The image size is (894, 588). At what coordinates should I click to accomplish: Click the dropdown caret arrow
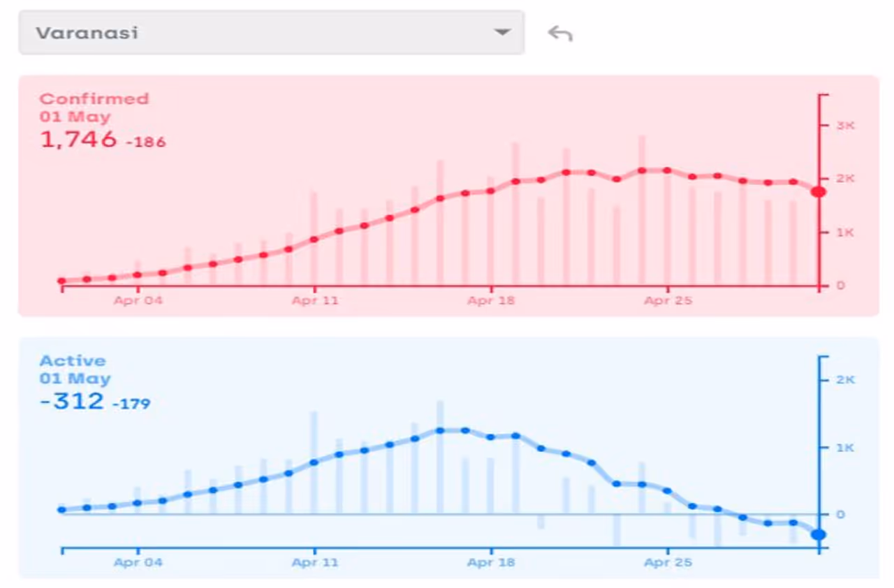(x=501, y=32)
